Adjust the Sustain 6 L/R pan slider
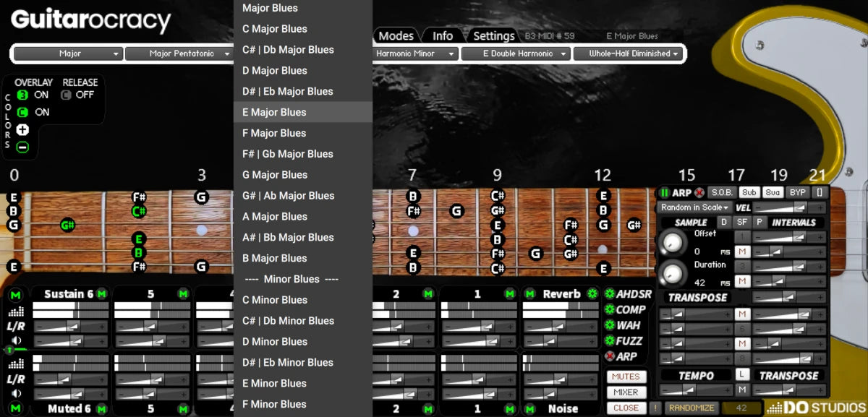 [x=70, y=327]
